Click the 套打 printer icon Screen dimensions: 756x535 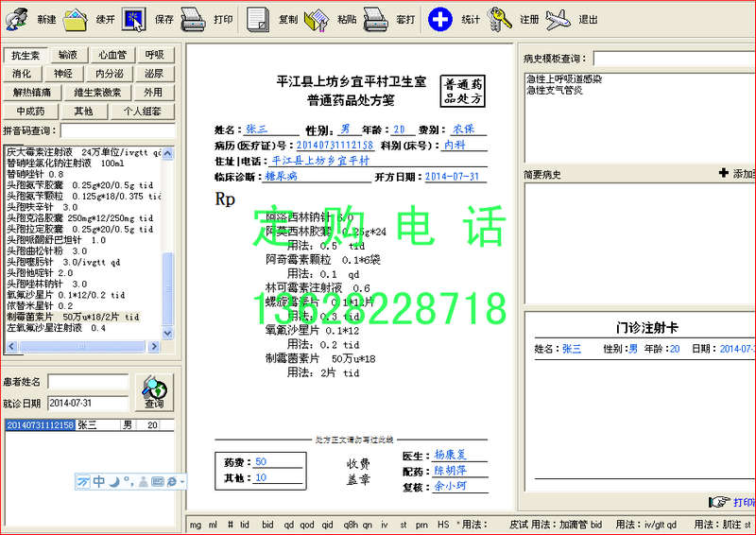(375, 20)
